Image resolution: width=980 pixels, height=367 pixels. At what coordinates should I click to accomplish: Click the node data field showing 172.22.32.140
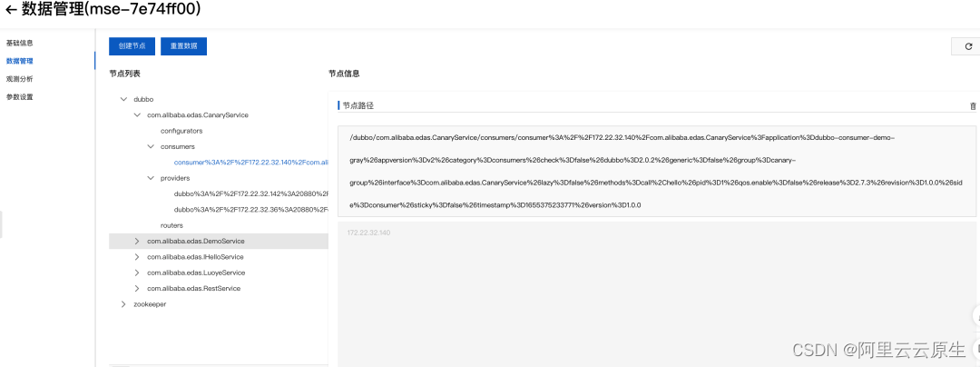point(657,293)
